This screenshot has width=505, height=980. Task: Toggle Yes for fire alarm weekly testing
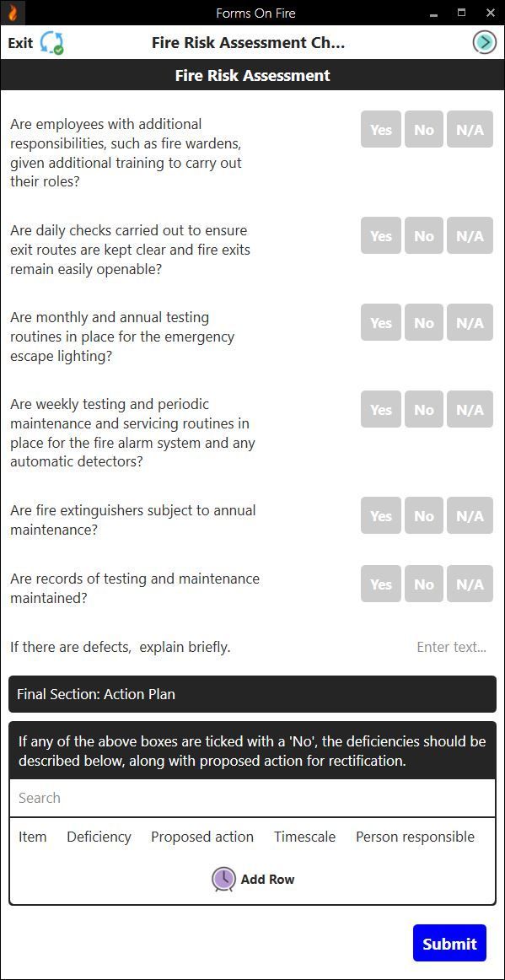pyautogui.click(x=380, y=409)
